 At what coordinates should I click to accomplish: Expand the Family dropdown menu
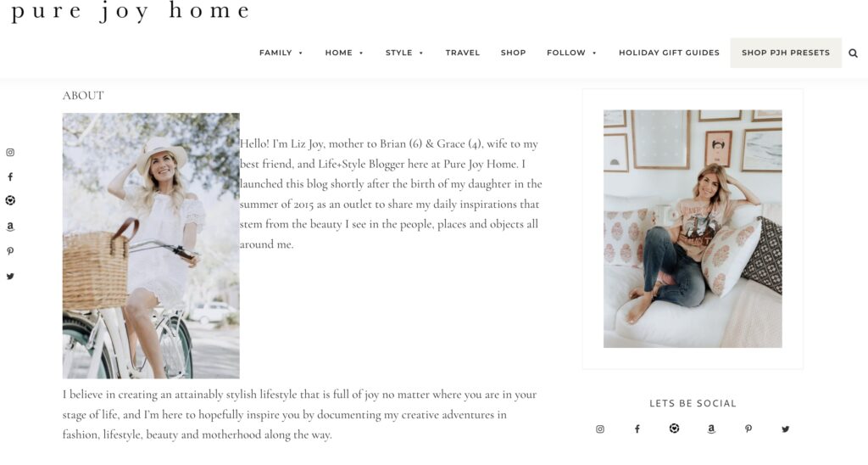pyautogui.click(x=281, y=53)
